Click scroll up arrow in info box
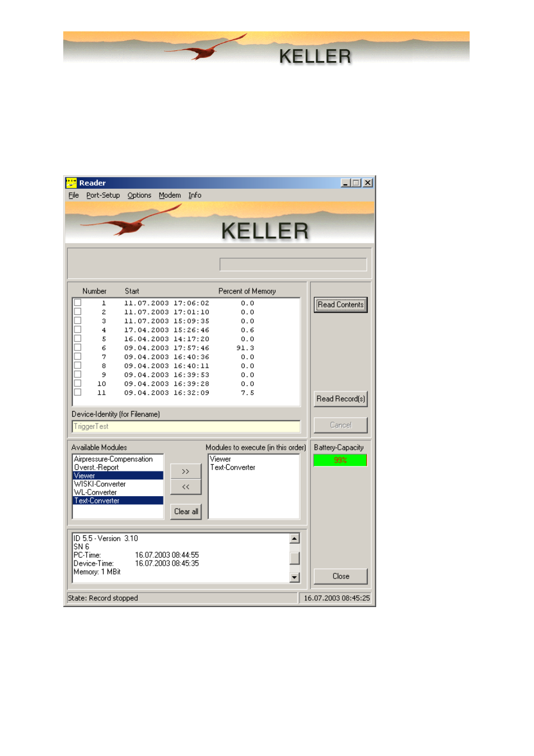This screenshot has height=756, width=534. click(294, 539)
